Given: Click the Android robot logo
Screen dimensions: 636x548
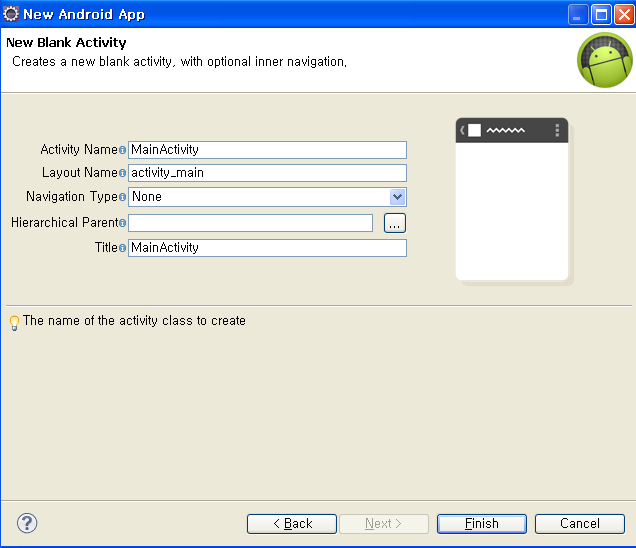Looking at the screenshot, I should (x=604, y=60).
